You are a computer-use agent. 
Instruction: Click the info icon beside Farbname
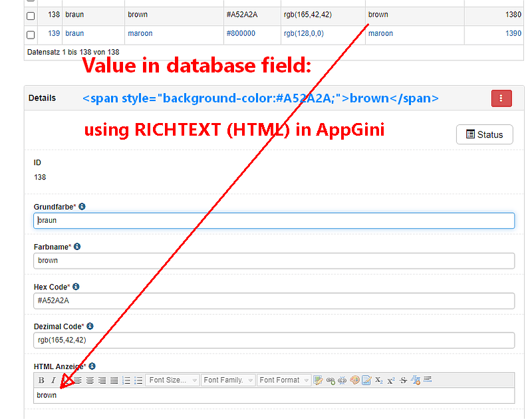pyautogui.click(x=77, y=246)
